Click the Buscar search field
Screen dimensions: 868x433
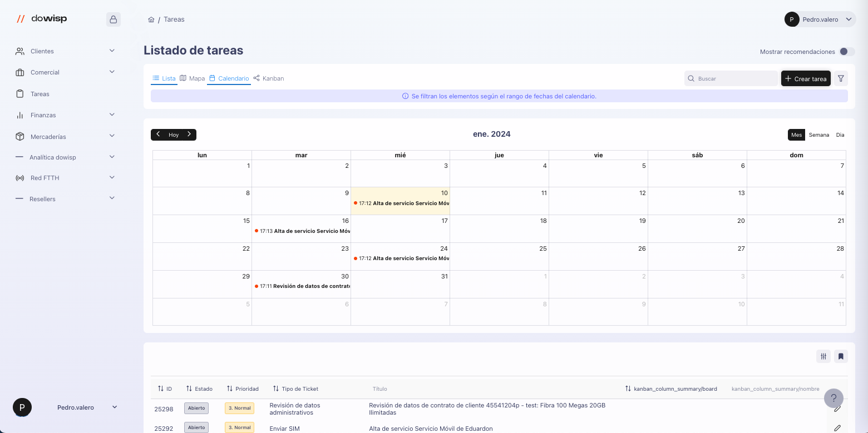(731, 78)
